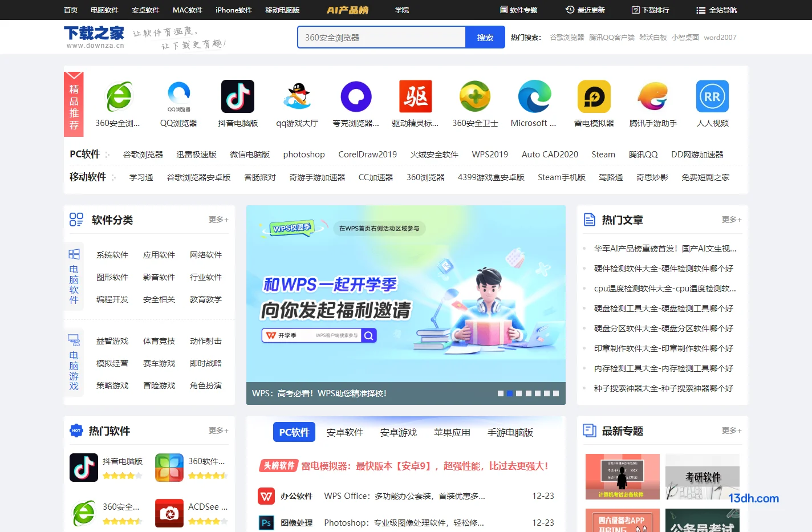812x532 pixels.
Task: Open 抖音电脑版 icon in 热门软件 list
Action: coord(84,468)
